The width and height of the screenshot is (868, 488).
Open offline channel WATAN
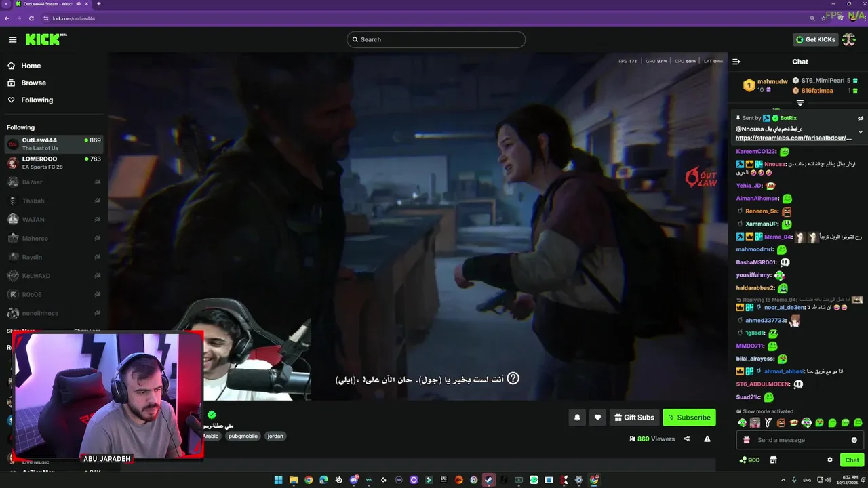coord(54,220)
